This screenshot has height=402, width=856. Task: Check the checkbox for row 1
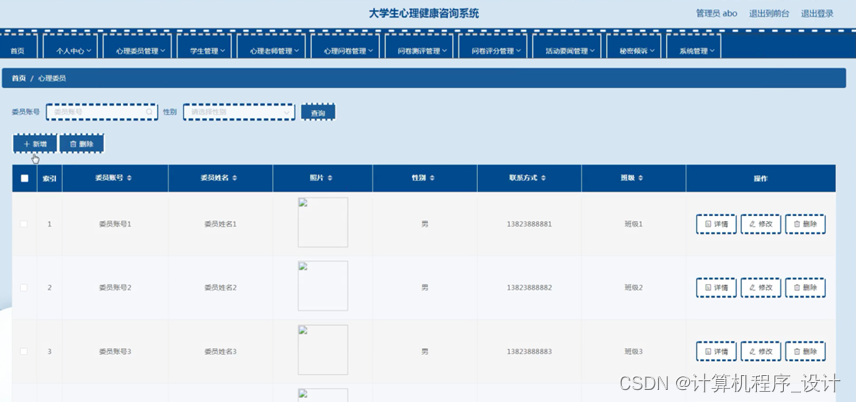tap(24, 224)
